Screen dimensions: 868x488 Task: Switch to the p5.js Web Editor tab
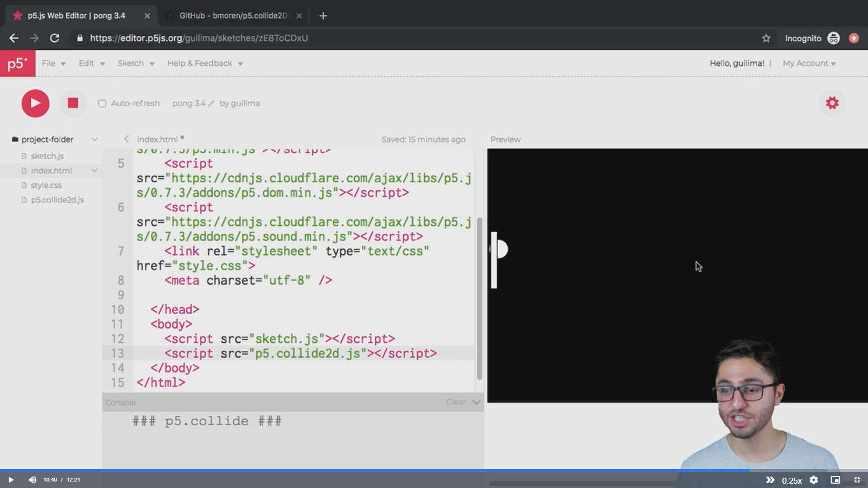77,16
